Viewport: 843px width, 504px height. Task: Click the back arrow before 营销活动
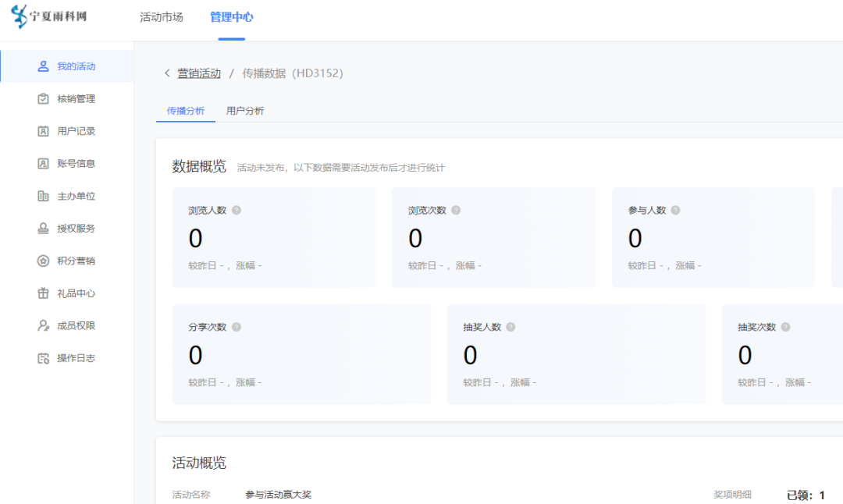pyautogui.click(x=167, y=73)
